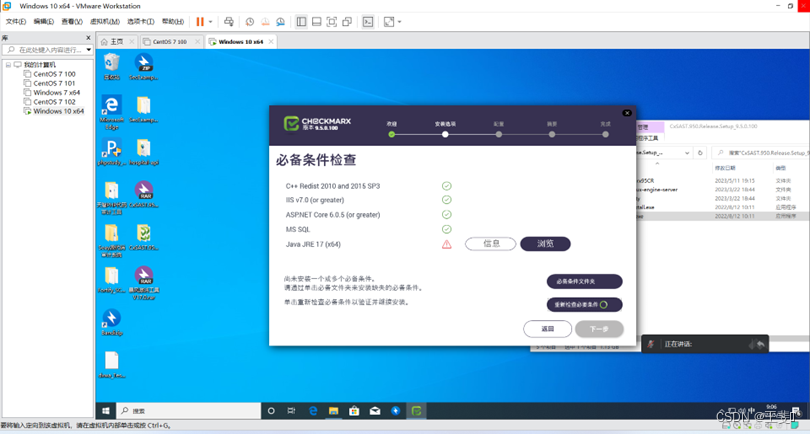Toggle the library sidebar view icon

301,22
